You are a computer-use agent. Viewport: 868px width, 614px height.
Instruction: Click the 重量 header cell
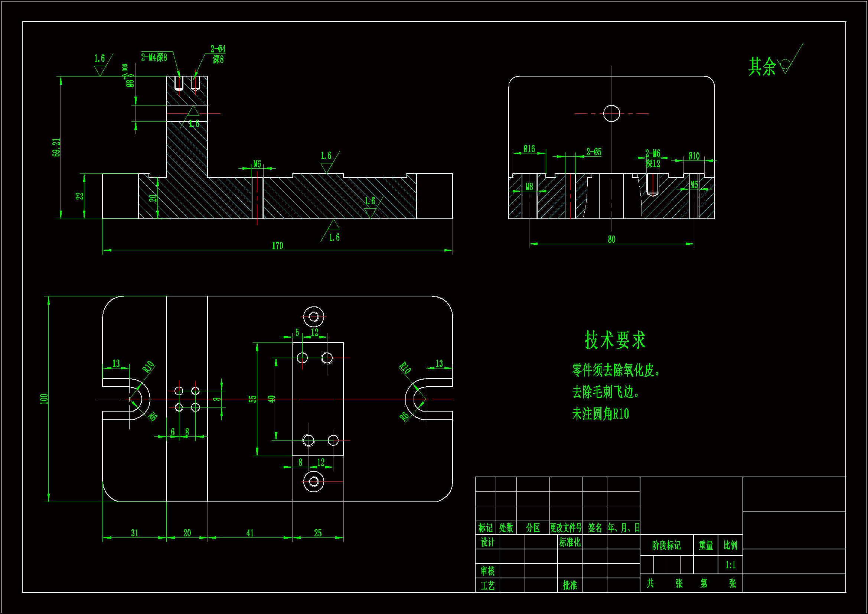pos(706,545)
